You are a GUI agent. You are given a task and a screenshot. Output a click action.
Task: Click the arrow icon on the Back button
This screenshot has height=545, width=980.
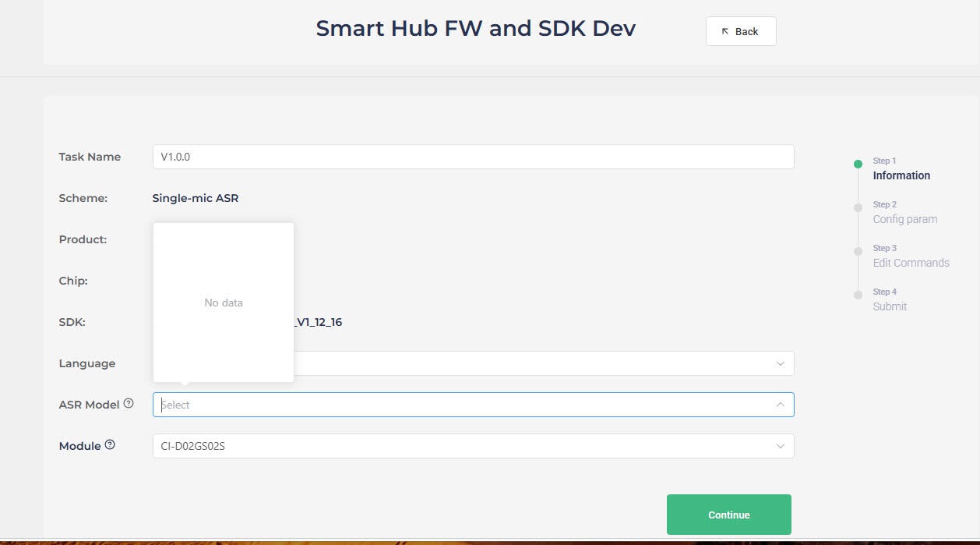coord(725,31)
